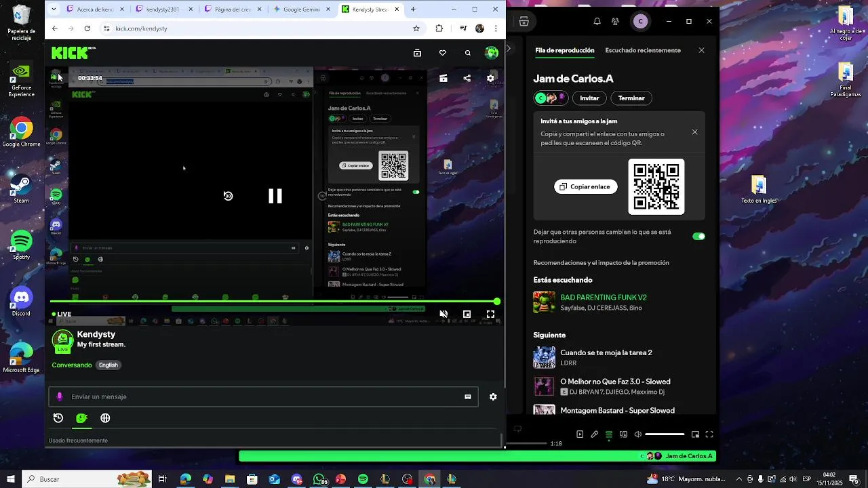Open the heart following icon on Kick

coord(443,53)
